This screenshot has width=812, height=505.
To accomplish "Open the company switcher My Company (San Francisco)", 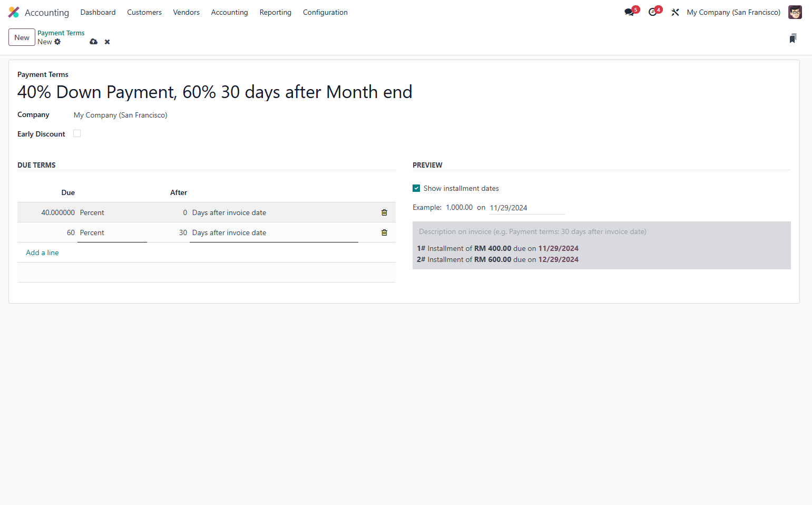I will (x=733, y=12).
